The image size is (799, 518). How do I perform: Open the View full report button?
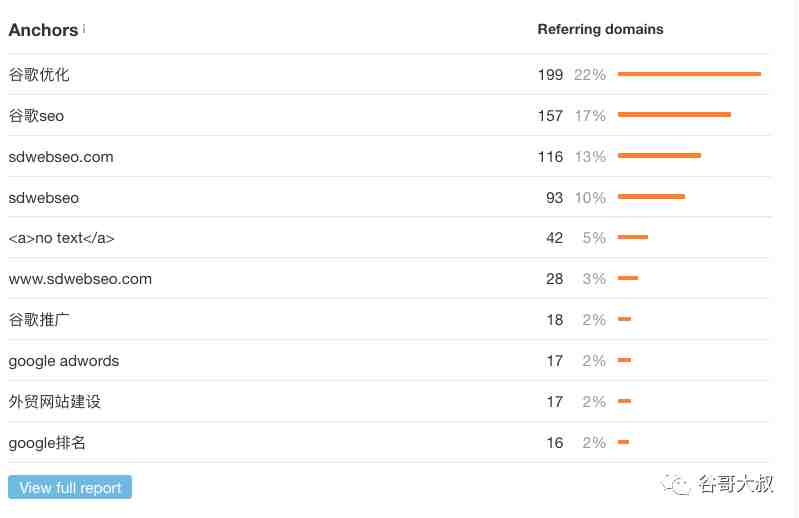(x=70, y=487)
